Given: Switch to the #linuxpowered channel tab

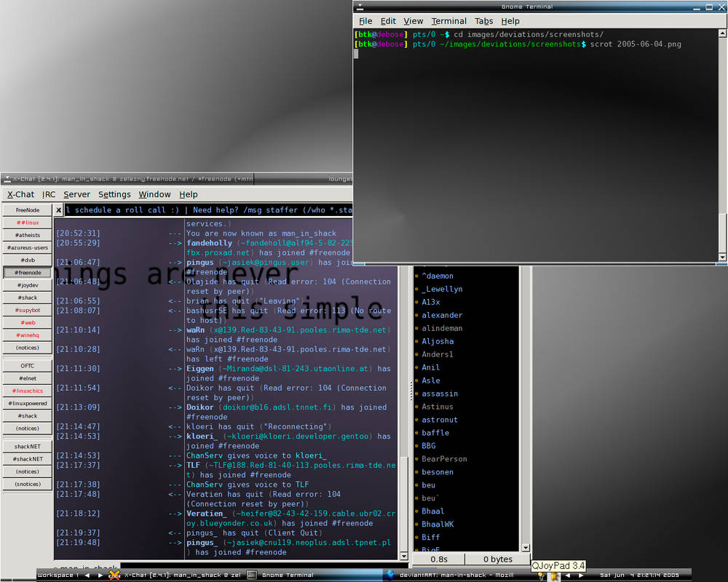Looking at the screenshot, I should coord(28,403).
